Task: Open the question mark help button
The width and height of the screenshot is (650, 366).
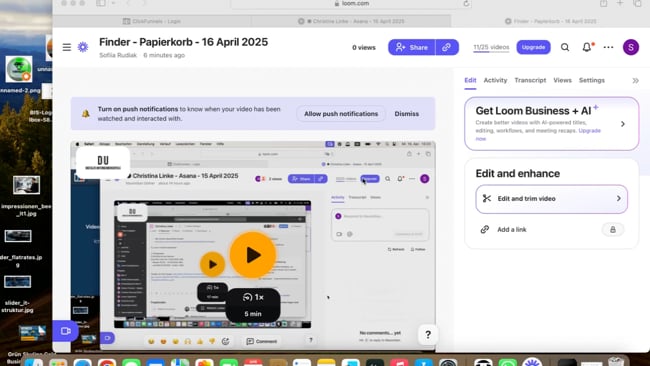Action: (x=428, y=334)
